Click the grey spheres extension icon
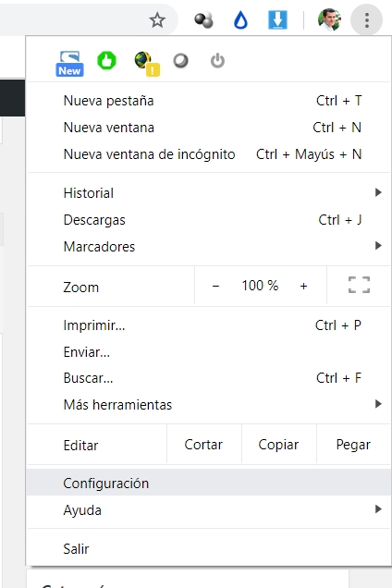The image size is (392, 588). click(203, 19)
